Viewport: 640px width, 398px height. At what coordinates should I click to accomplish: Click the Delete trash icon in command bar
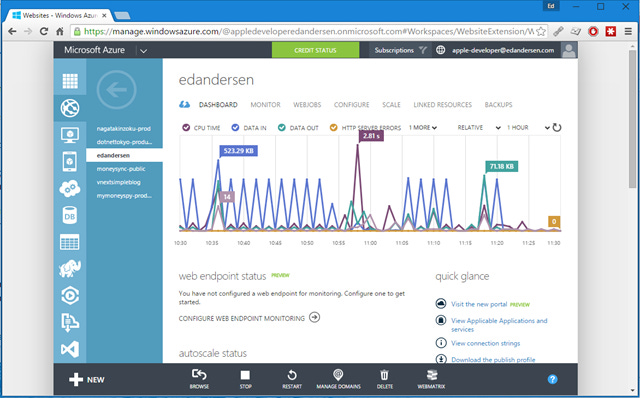click(x=384, y=375)
